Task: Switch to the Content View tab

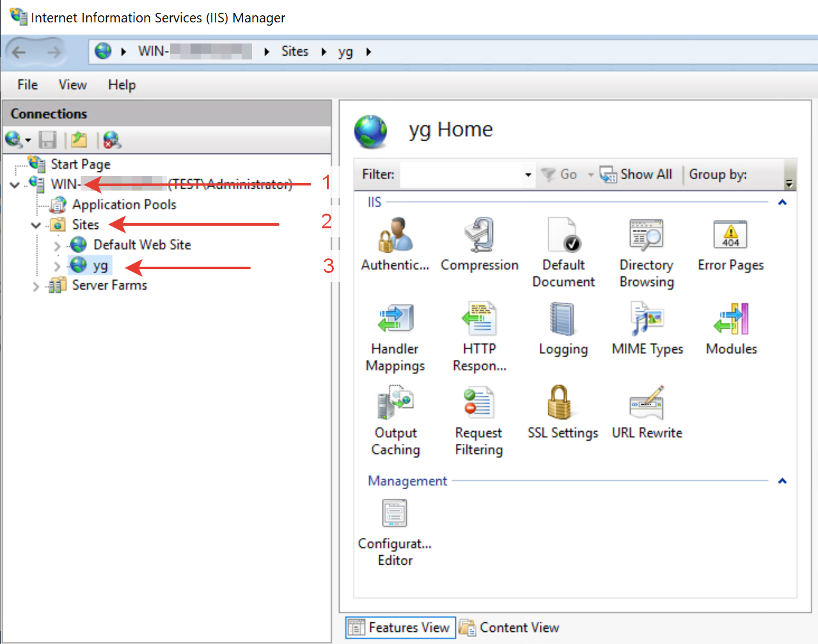Action: pyautogui.click(x=510, y=627)
